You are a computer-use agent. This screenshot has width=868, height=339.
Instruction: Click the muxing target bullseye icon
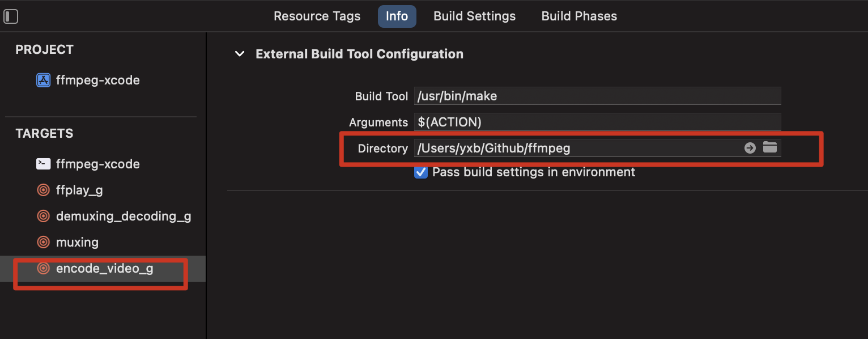click(x=44, y=242)
